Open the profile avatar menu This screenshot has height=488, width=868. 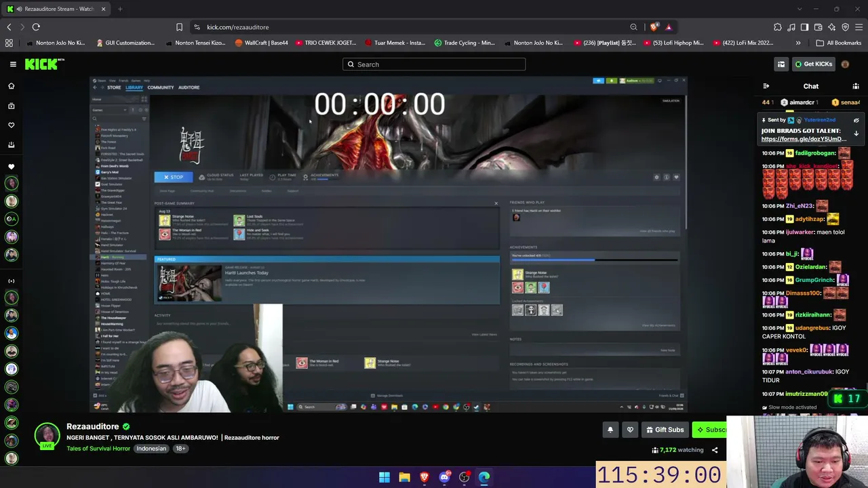[x=845, y=64]
